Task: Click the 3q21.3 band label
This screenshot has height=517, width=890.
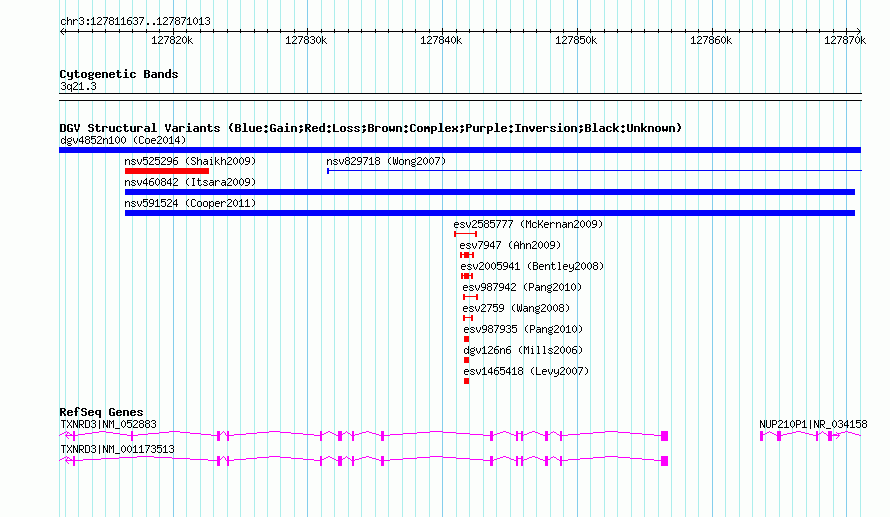Action: [x=78, y=86]
